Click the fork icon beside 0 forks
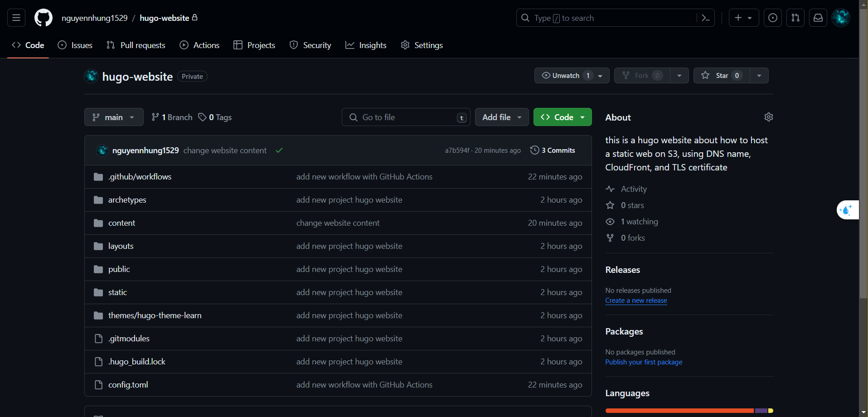The height and width of the screenshot is (417, 868). pyautogui.click(x=610, y=238)
